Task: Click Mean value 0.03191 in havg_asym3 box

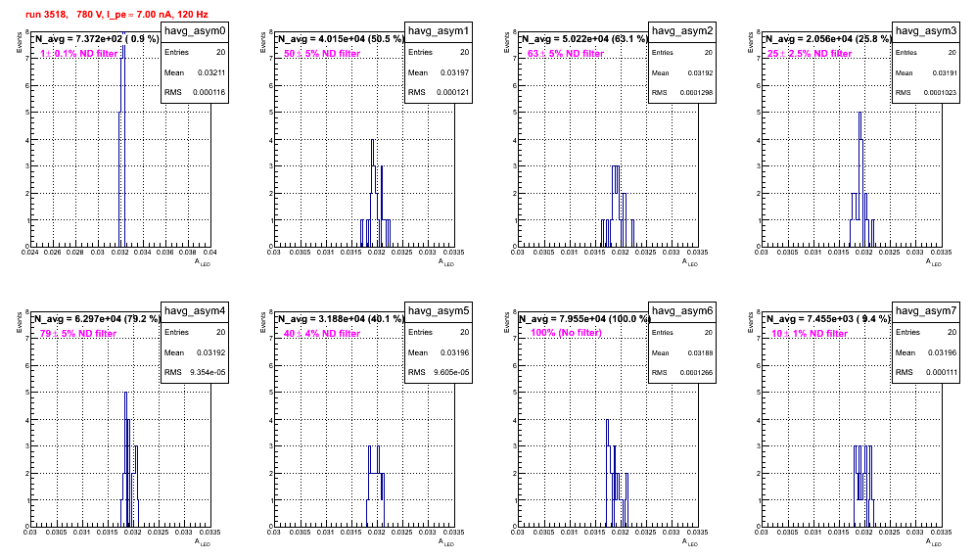Action: pyautogui.click(x=944, y=72)
